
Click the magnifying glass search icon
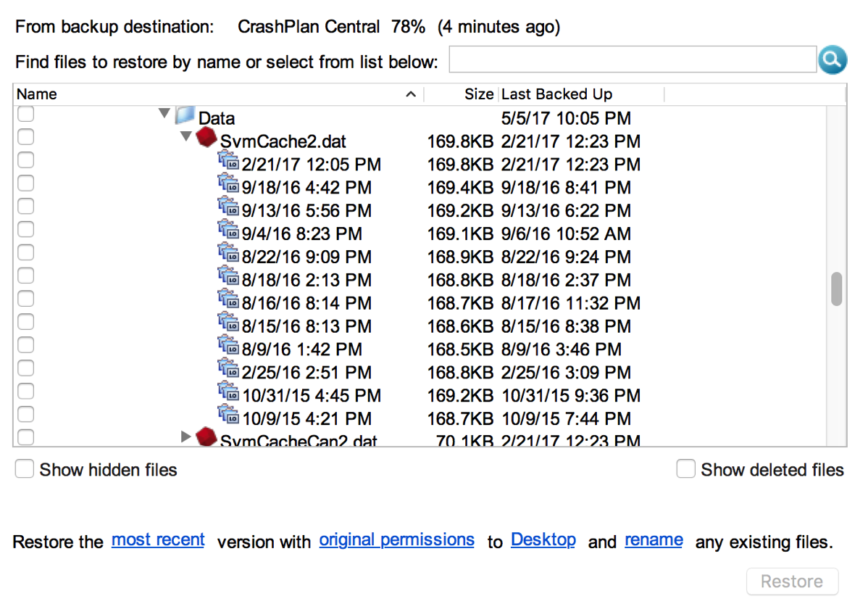[832, 60]
